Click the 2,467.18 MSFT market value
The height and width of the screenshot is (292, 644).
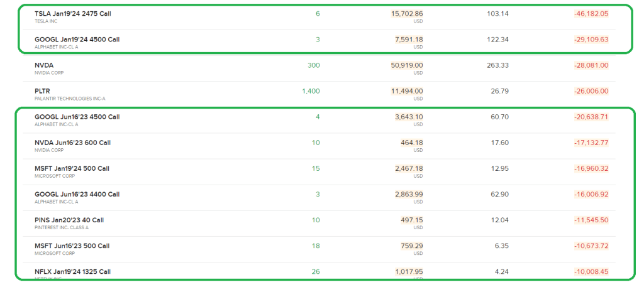[408, 168]
